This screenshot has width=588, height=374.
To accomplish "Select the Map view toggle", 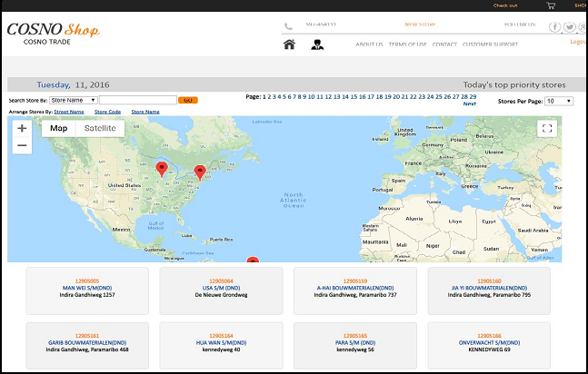I will pos(58,128).
